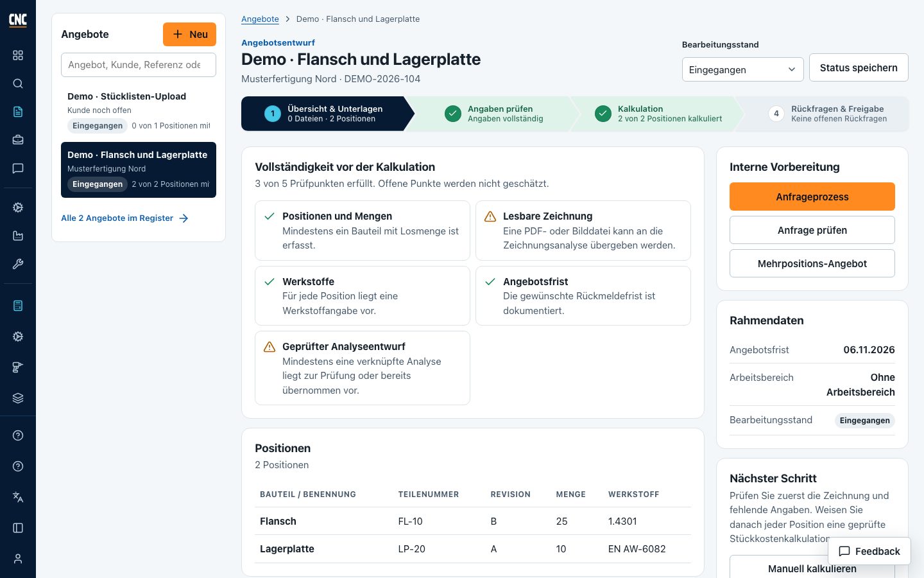Click werkstoff EN AW-6082 cell

tap(637, 549)
